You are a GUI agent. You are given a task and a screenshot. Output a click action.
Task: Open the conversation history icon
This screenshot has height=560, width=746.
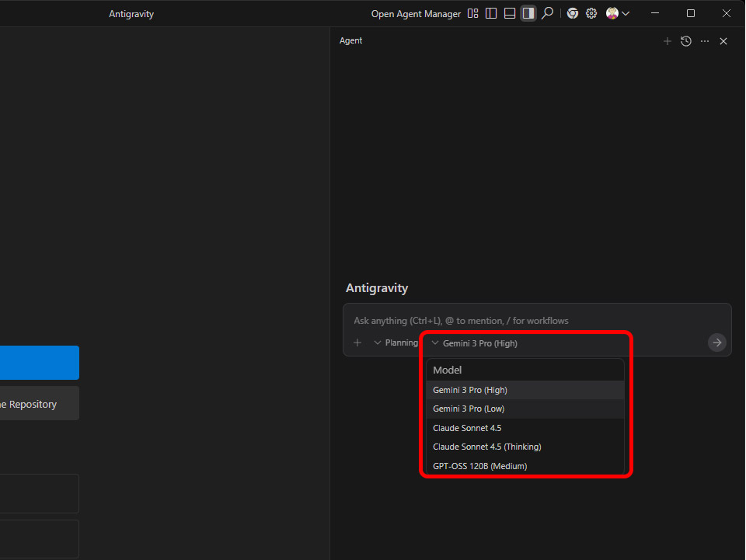(686, 41)
